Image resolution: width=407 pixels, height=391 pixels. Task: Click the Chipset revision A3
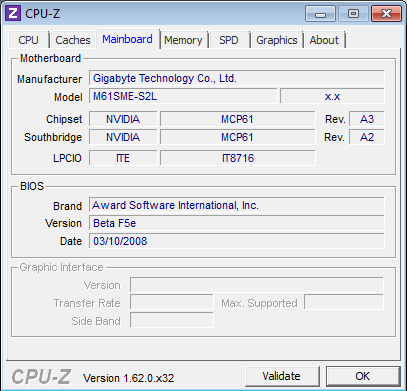[x=367, y=119]
